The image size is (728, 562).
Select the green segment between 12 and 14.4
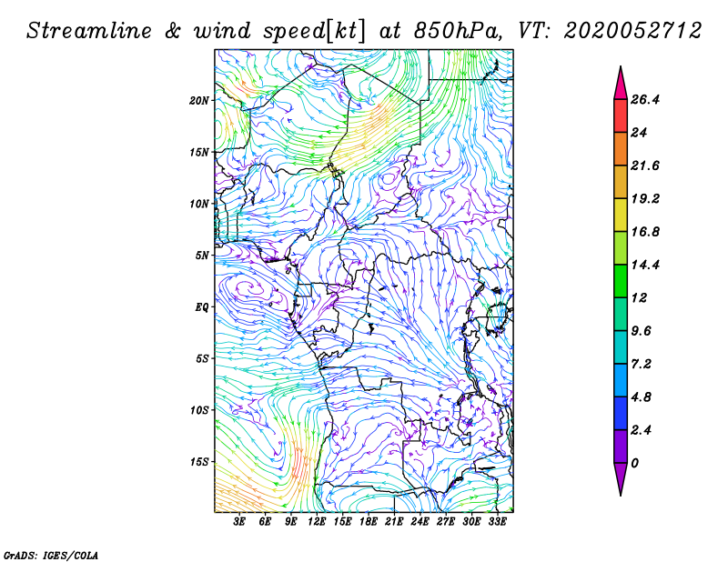point(621,281)
